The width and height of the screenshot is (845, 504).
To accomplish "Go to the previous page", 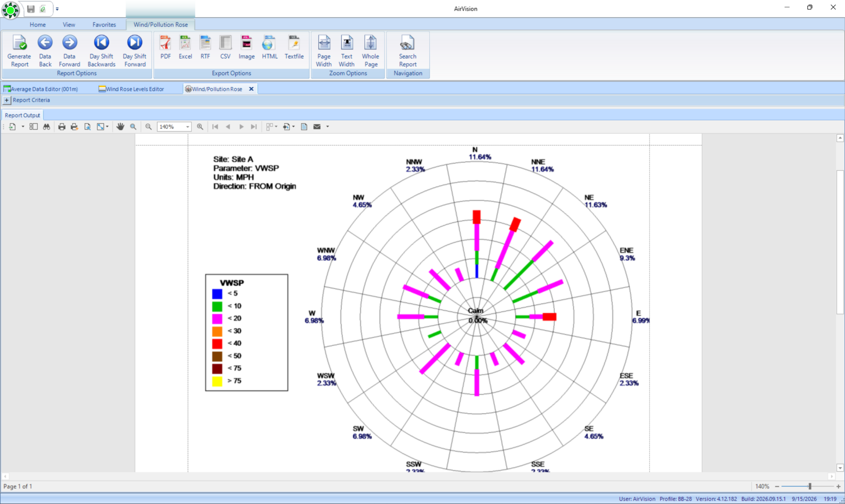I will coord(228,127).
